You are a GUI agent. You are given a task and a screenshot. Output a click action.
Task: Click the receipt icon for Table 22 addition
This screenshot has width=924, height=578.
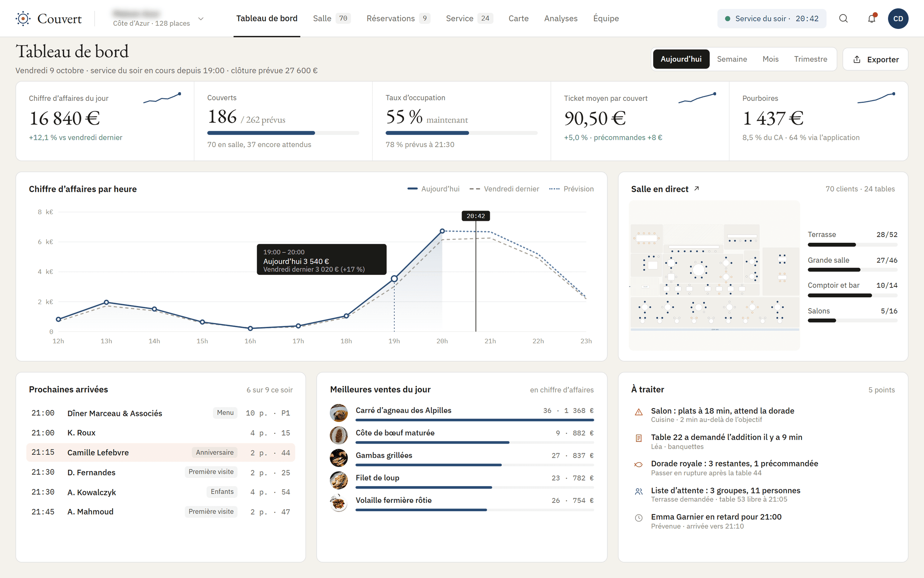point(638,438)
